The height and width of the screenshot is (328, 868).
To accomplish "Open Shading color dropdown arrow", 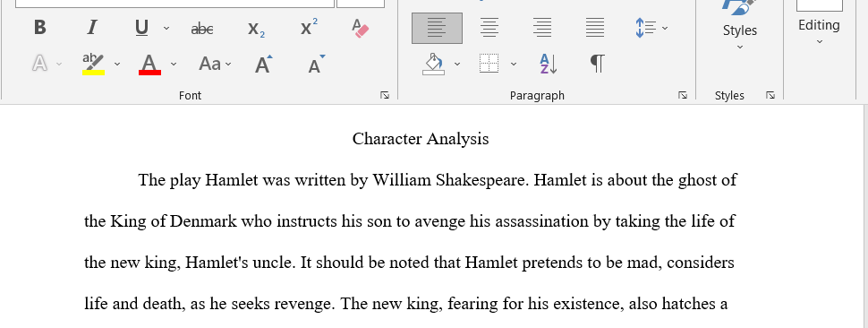I will 456,65.
